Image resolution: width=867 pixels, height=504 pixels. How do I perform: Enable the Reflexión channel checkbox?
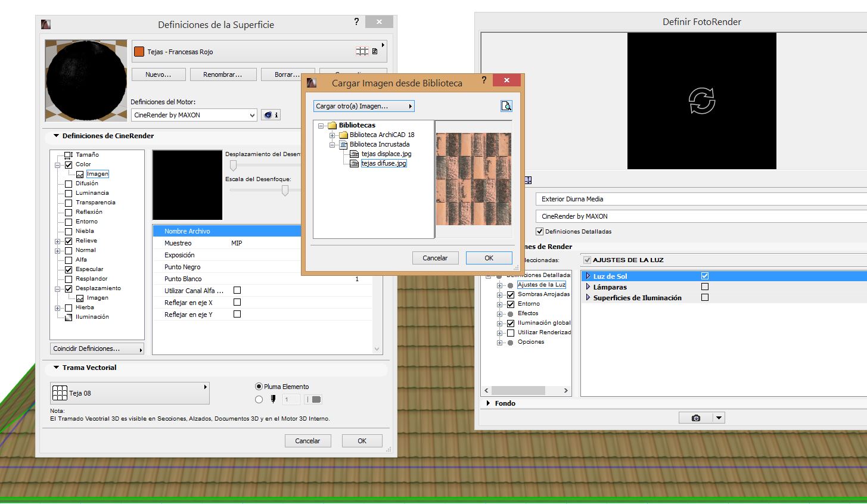click(69, 212)
